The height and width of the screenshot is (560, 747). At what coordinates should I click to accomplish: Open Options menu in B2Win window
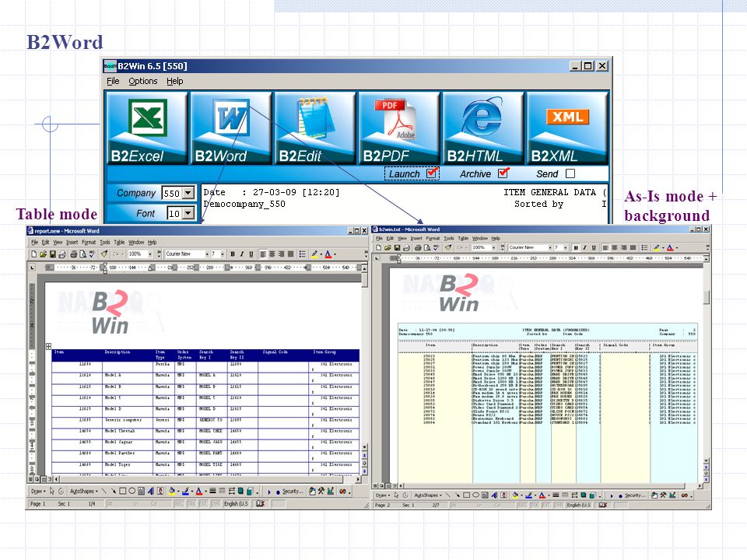tap(143, 81)
